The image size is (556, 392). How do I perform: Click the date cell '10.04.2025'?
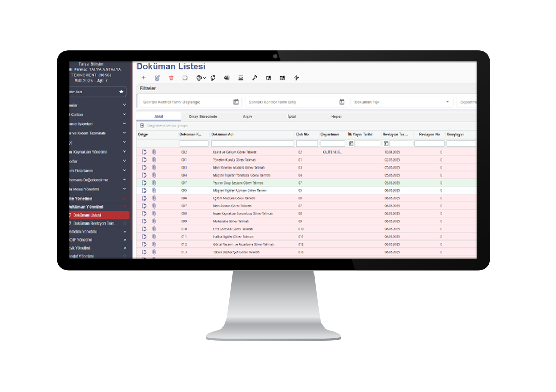point(392,152)
